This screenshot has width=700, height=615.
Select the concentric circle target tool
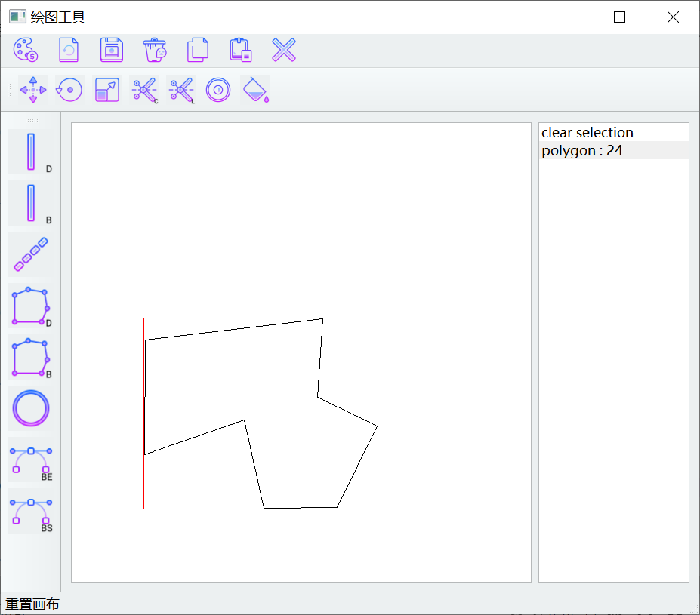218,90
